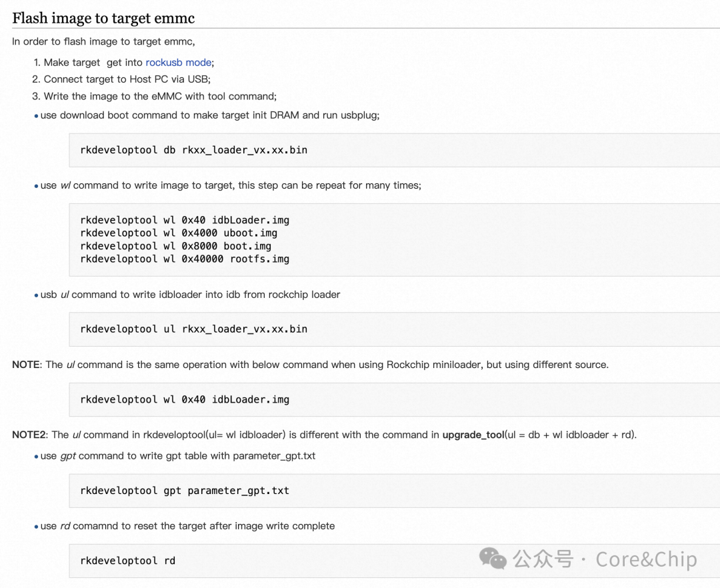Click the 'use rd comamnd to reset' bullet
Screen dimensions: 720x588
(x=187, y=526)
